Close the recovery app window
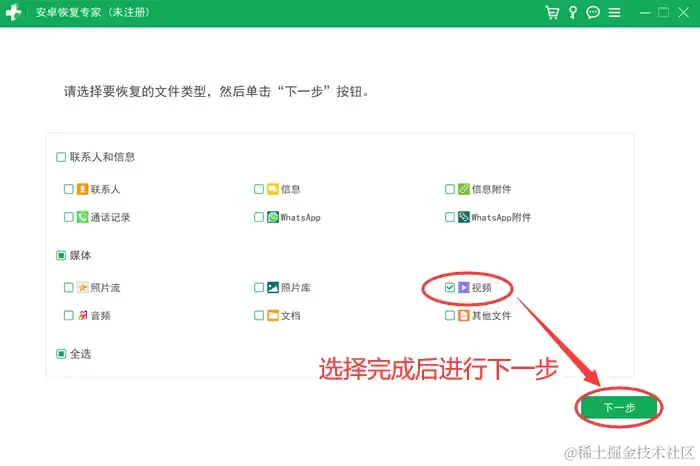Viewport: 700px width, 466px height. [x=683, y=12]
